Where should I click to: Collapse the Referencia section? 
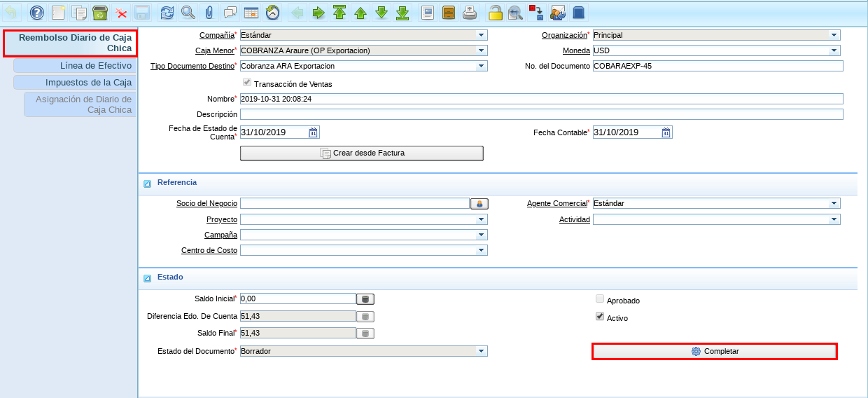click(x=148, y=184)
